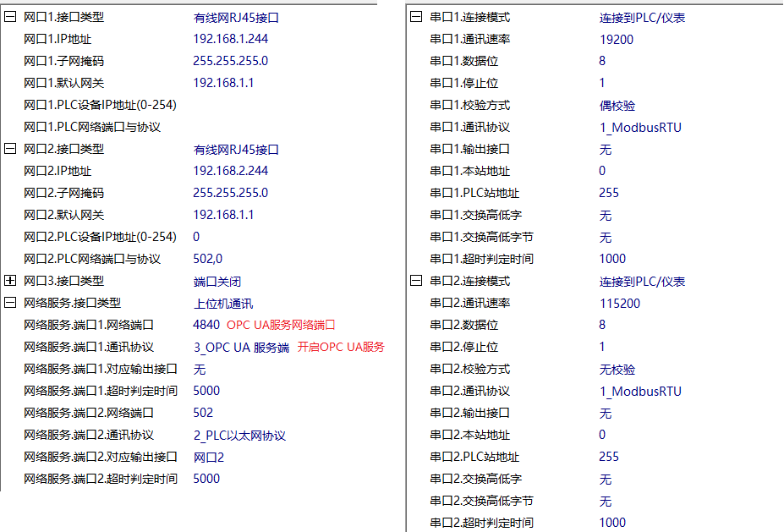This screenshot has height=532, width=784.
Task: Click the 串口1.连接模式 value 连接到PLC/仪表
Action: pos(642,18)
